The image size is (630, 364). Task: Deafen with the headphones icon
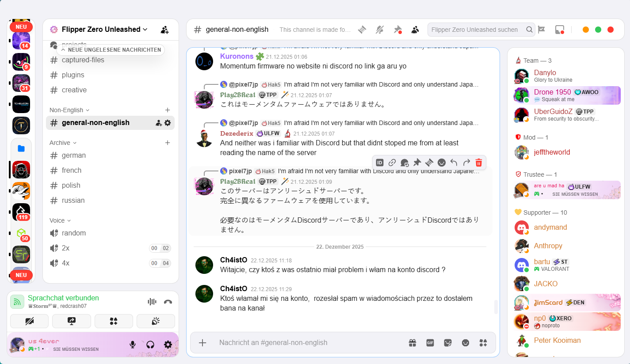tap(150, 345)
